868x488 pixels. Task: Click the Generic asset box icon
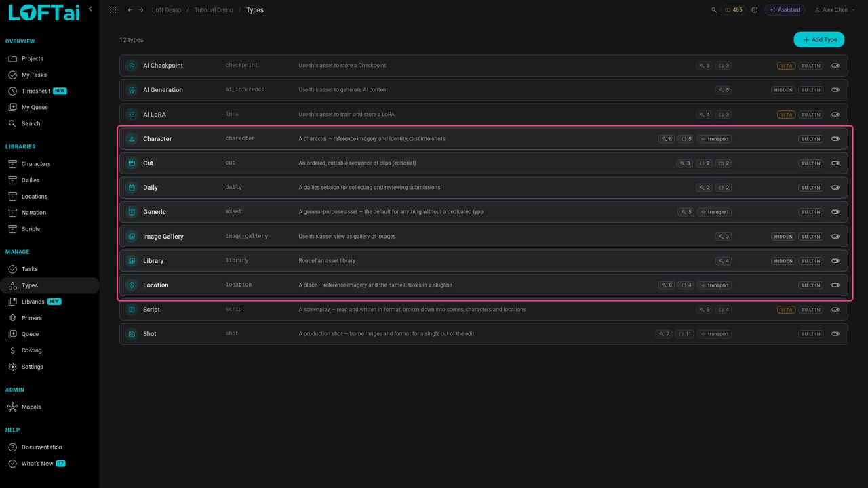tap(132, 212)
